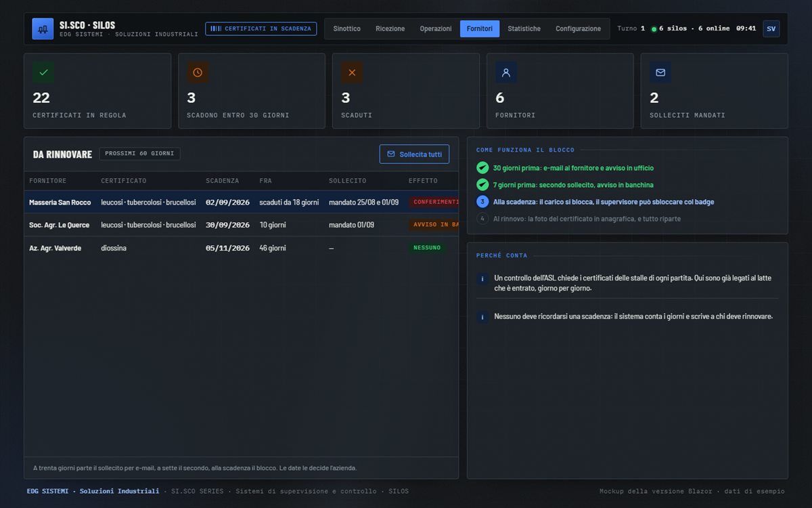Click the step 4 circle for Al rinnovo

[482, 219]
